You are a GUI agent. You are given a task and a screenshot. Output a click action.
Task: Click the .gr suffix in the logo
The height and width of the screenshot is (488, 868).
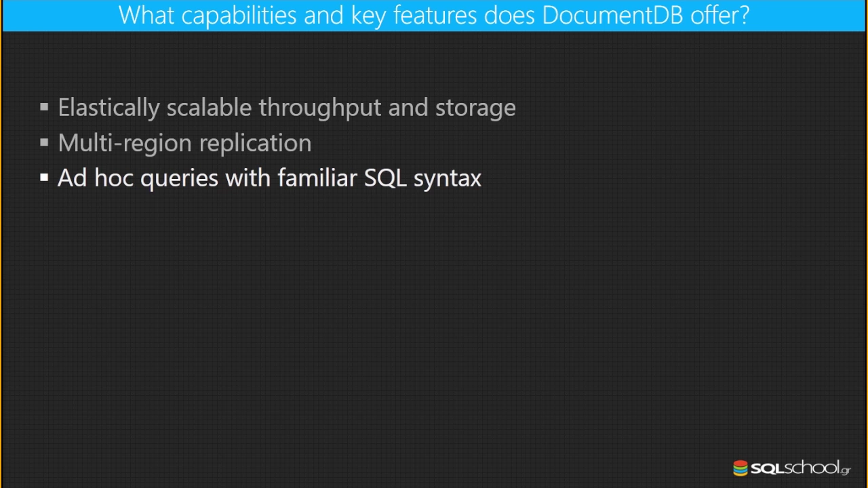[x=845, y=470]
